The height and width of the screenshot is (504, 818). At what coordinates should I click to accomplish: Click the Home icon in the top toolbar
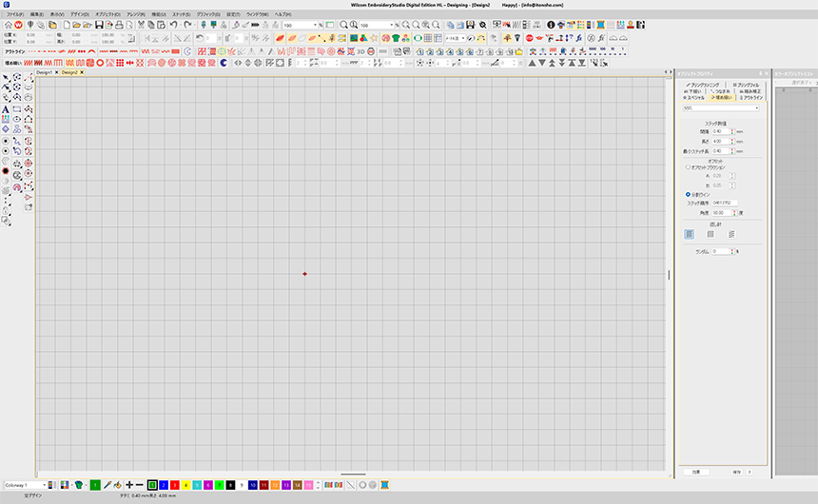point(8,25)
